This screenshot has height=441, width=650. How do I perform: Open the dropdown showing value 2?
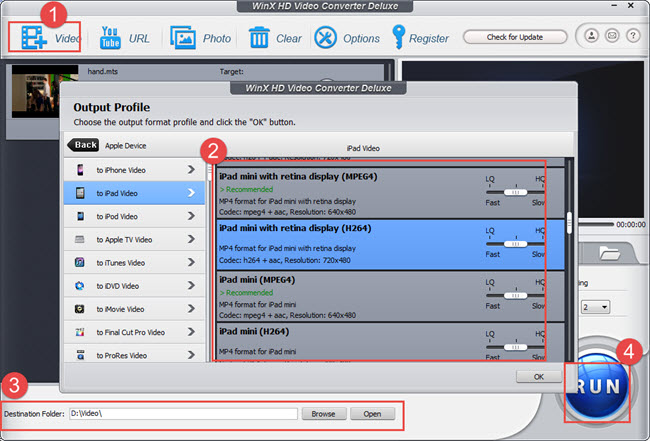coord(595,307)
